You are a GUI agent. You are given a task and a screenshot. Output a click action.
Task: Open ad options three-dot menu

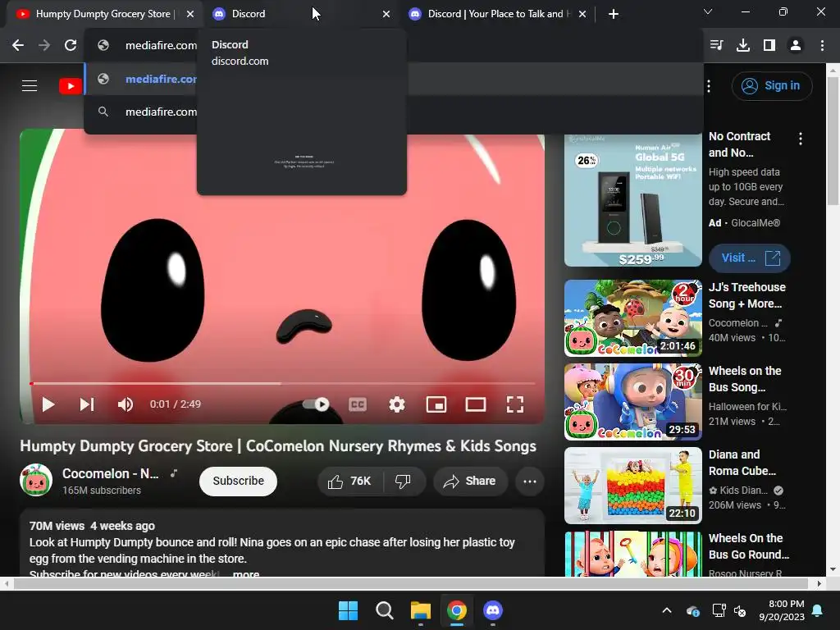click(801, 139)
